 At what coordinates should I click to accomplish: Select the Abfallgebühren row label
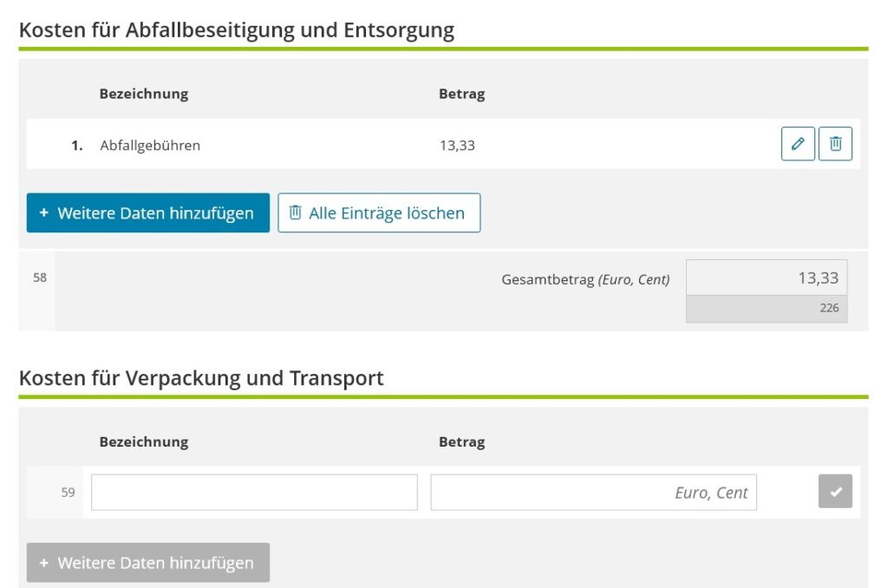pos(150,145)
